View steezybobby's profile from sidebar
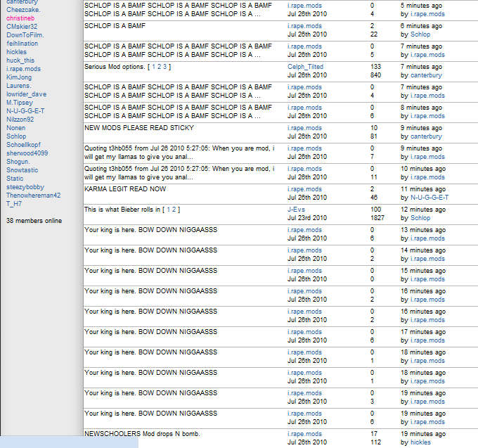Image resolution: width=478 pixels, height=448 pixels. point(25,187)
